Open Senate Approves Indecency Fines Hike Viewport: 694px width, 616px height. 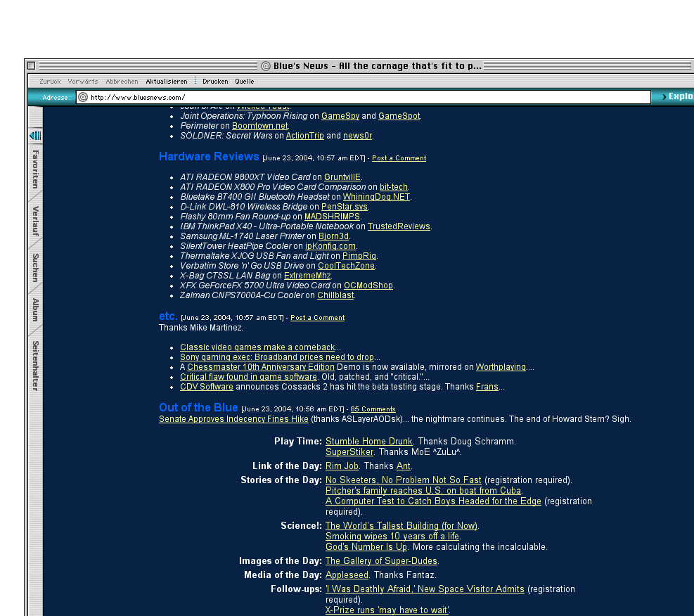[x=233, y=418]
